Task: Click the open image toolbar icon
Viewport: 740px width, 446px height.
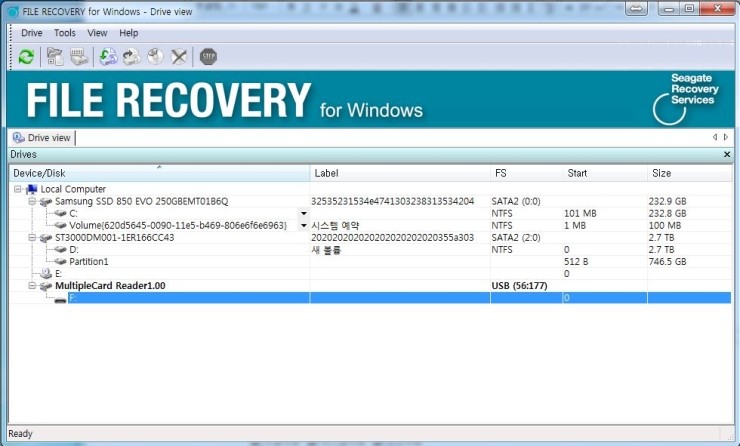Action: [132, 57]
